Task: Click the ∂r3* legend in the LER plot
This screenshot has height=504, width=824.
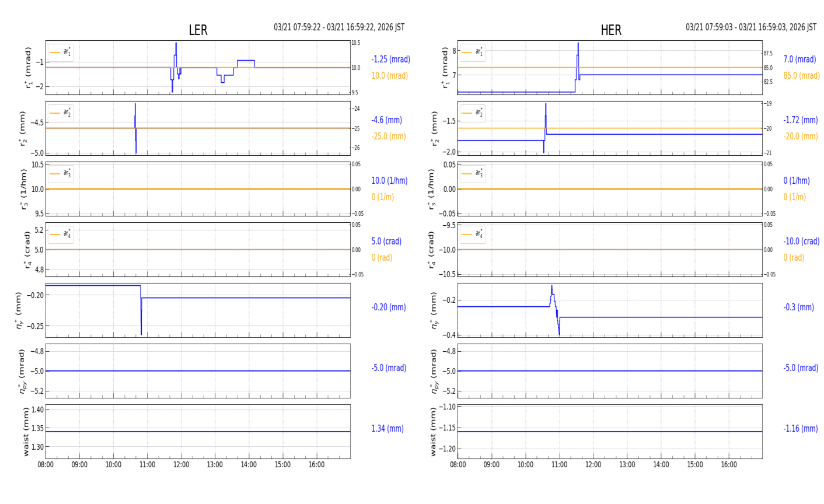Action: click(x=61, y=174)
